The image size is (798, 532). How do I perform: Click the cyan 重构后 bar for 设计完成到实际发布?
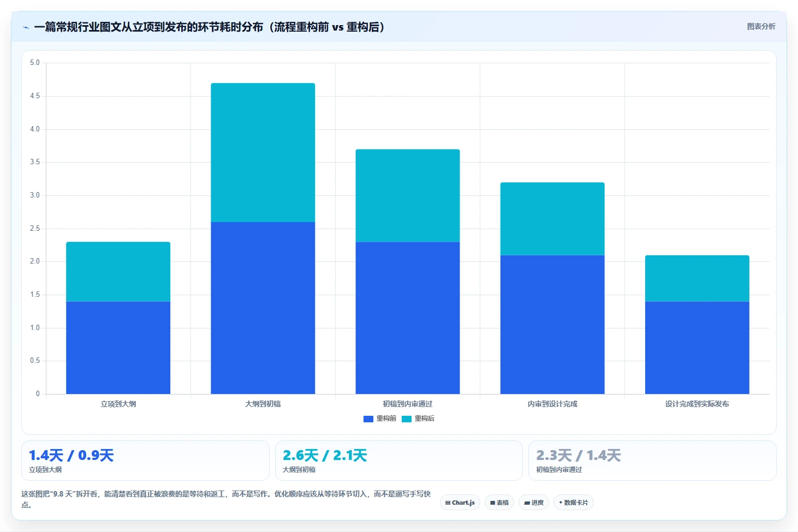click(x=697, y=278)
